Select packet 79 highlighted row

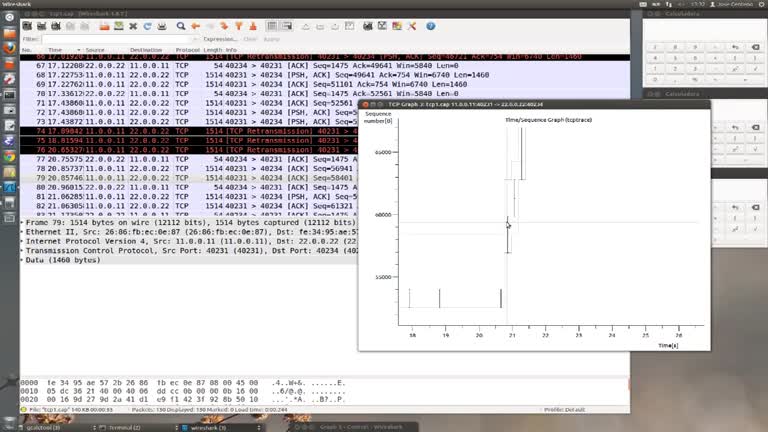(189, 178)
